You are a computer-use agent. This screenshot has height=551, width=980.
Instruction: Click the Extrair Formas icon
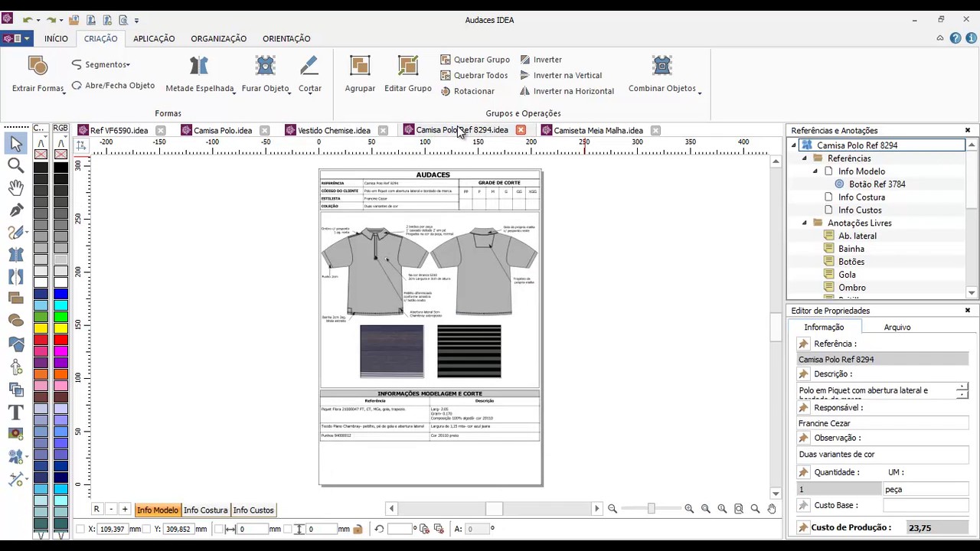(38, 67)
